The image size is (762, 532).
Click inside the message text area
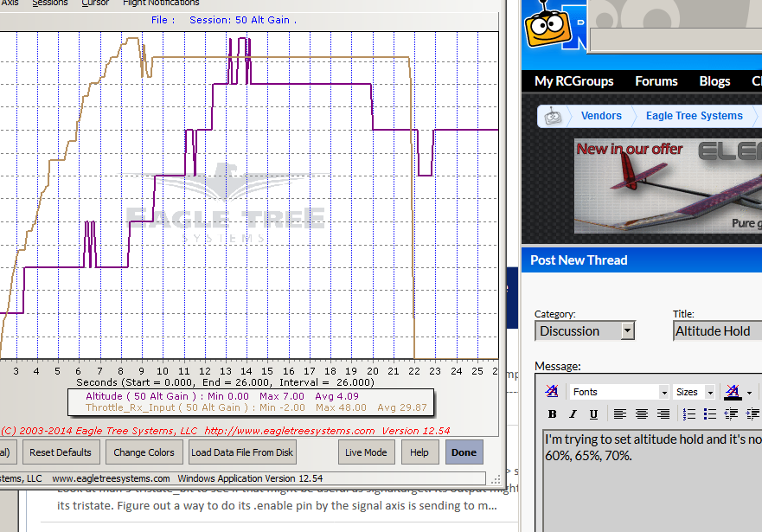pyautogui.click(x=652, y=480)
